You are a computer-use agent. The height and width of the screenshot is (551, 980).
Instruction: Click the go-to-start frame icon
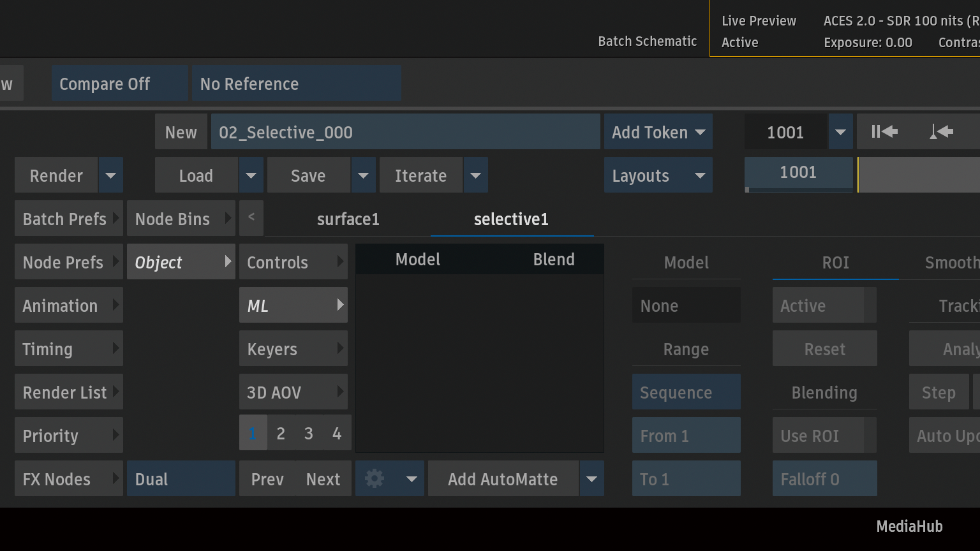point(884,132)
